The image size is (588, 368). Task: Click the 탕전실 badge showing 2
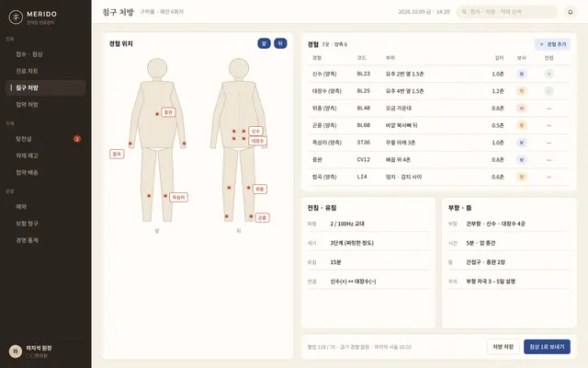pos(77,139)
